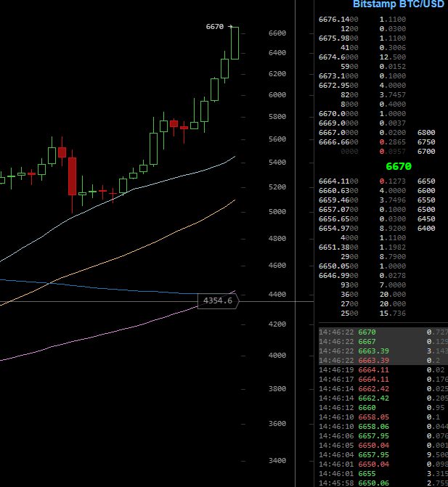448x487 pixels.
Task: Click the 14:46:05 trade at 6650.04
Action: (x=383, y=446)
